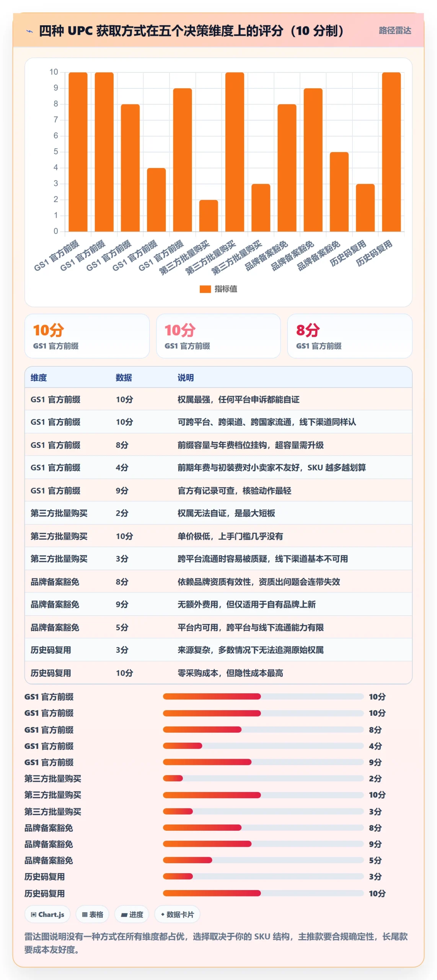
Task: Click the pink-colored 10分 summary card
Action: (x=218, y=336)
